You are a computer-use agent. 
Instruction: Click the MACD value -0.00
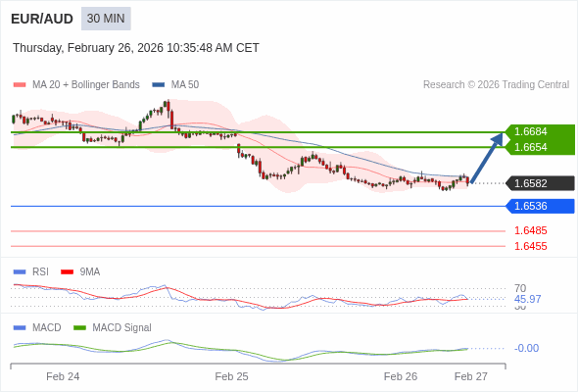(x=527, y=348)
